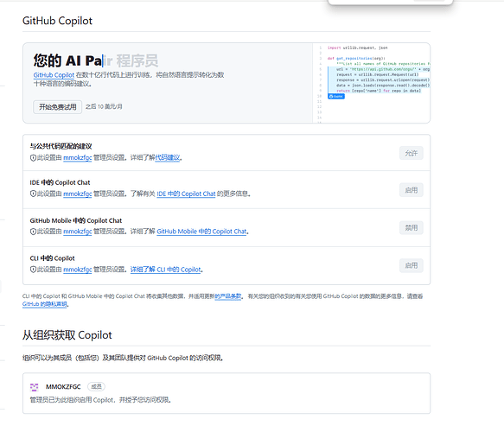The width and height of the screenshot is (504, 432).
Task: Click the Copilot badge in code preview
Action: (x=336, y=97)
